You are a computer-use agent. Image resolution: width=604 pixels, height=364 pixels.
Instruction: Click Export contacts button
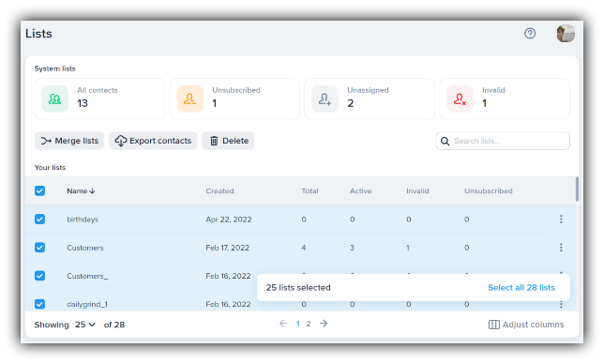[153, 141]
